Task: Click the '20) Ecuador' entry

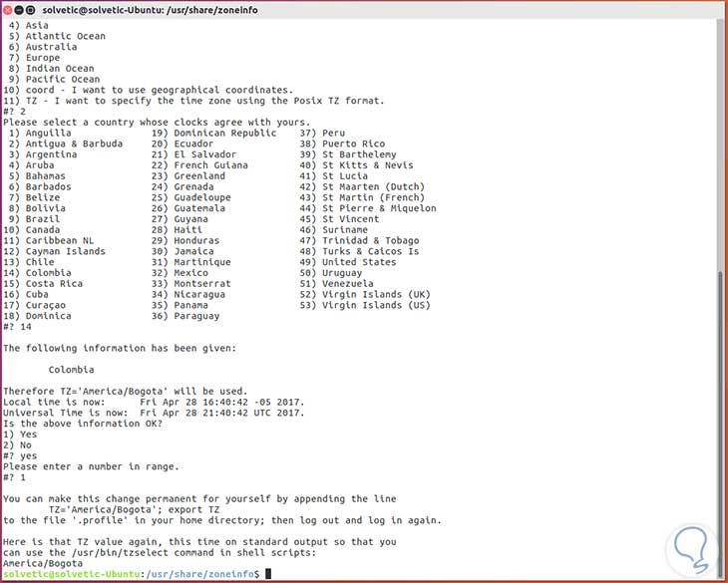Action: [182, 144]
